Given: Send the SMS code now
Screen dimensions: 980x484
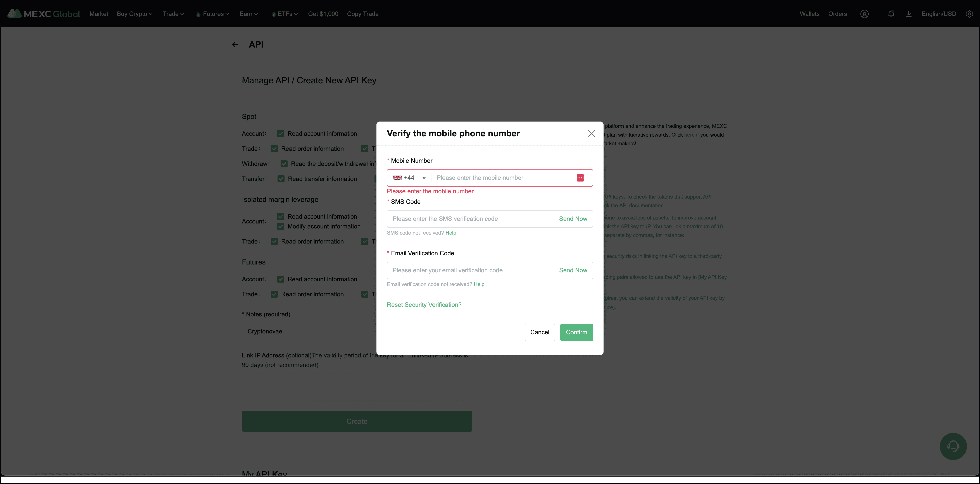Looking at the screenshot, I should [x=573, y=219].
